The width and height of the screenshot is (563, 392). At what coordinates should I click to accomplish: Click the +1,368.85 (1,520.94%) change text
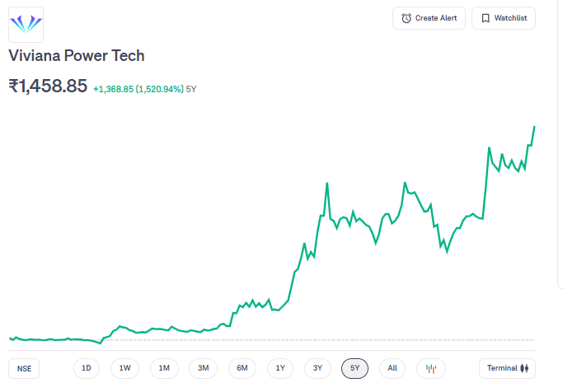[x=138, y=89]
